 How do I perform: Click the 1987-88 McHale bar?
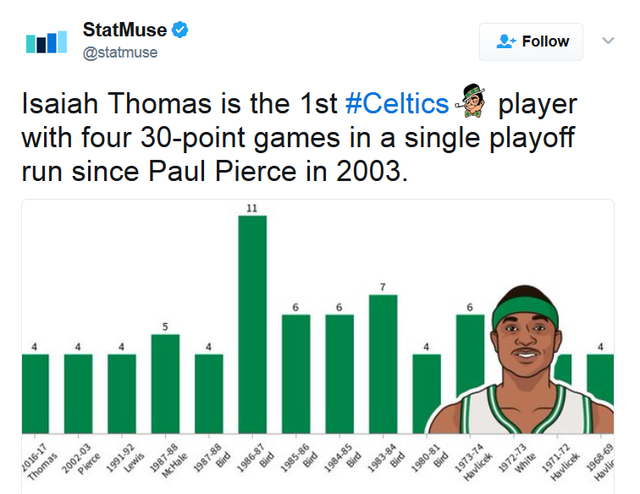165,384
